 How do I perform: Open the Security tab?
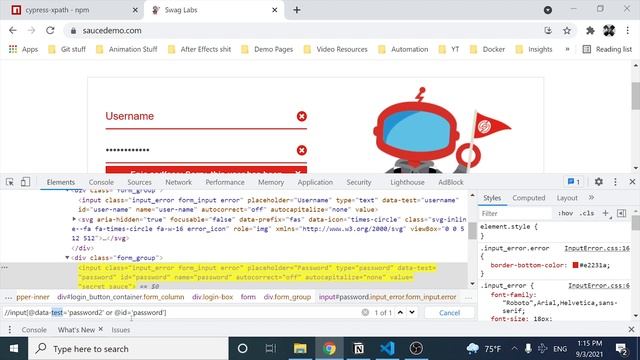(x=359, y=182)
